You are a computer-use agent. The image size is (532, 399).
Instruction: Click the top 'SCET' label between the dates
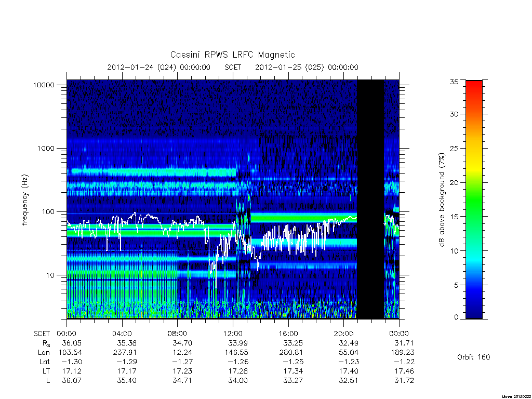[x=233, y=67]
